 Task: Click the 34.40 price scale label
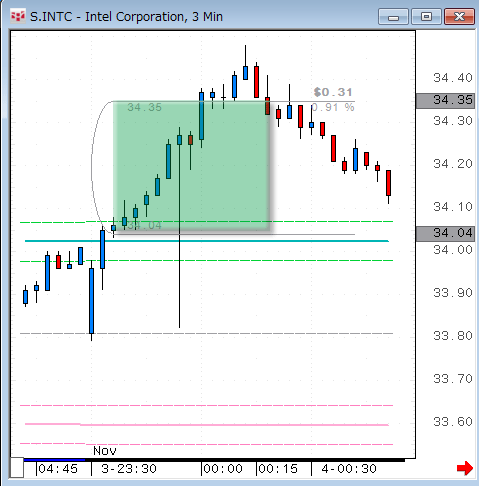(453, 78)
